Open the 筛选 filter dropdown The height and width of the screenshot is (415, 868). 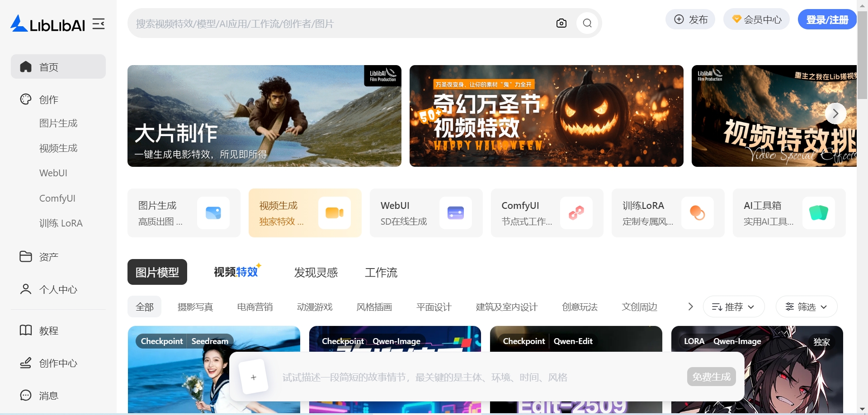tap(806, 307)
